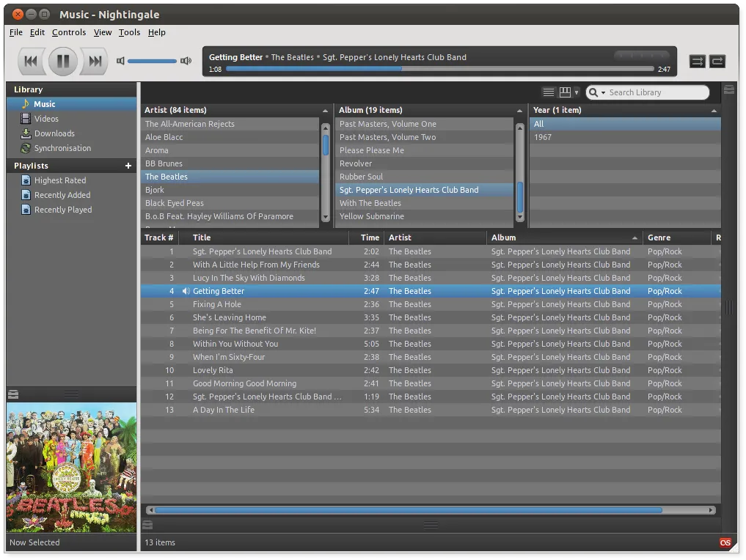The height and width of the screenshot is (560, 746).
Task: Select the Recently Added playlist
Action: pyautogui.click(x=63, y=195)
